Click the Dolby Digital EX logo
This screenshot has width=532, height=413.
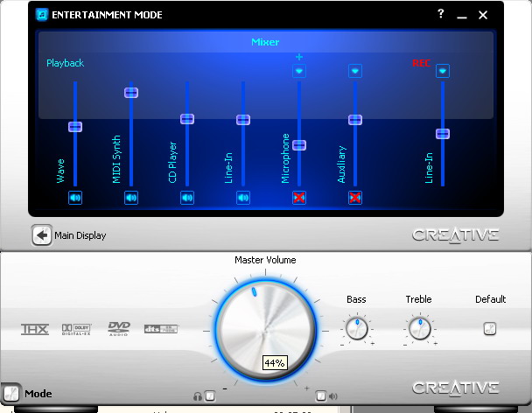pyautogui.click(x=76, y=329)
